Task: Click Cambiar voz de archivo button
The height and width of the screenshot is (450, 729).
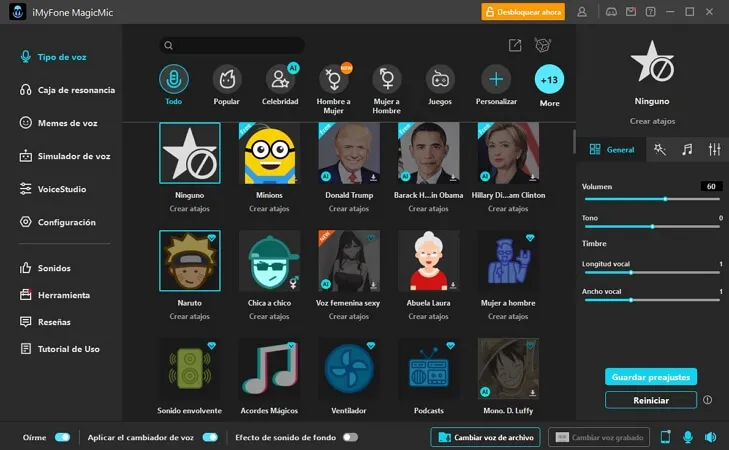Action: point(485,437)
